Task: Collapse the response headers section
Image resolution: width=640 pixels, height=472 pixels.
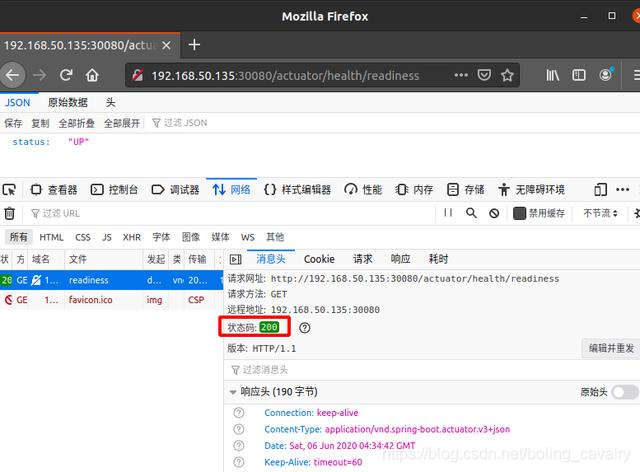Action: pos(233,392)
